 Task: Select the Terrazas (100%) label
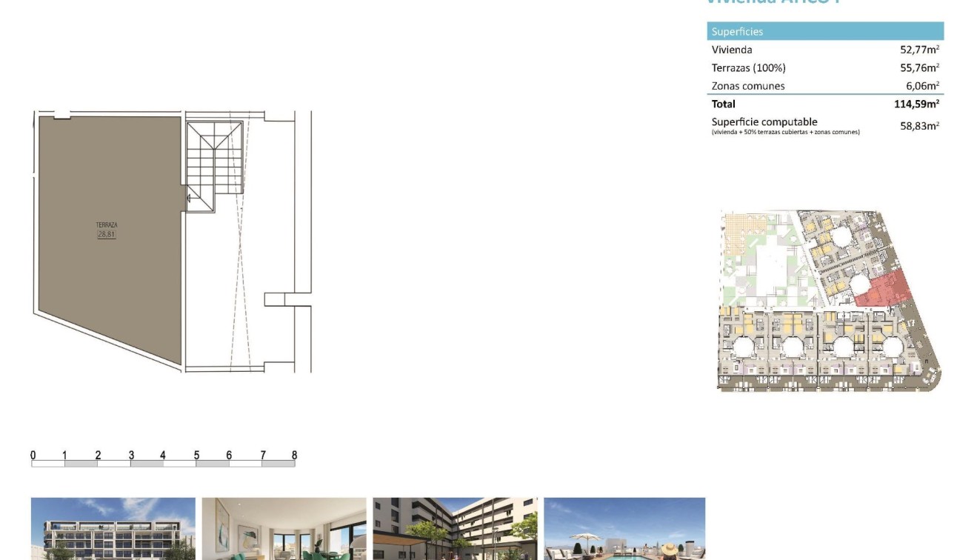749,67
